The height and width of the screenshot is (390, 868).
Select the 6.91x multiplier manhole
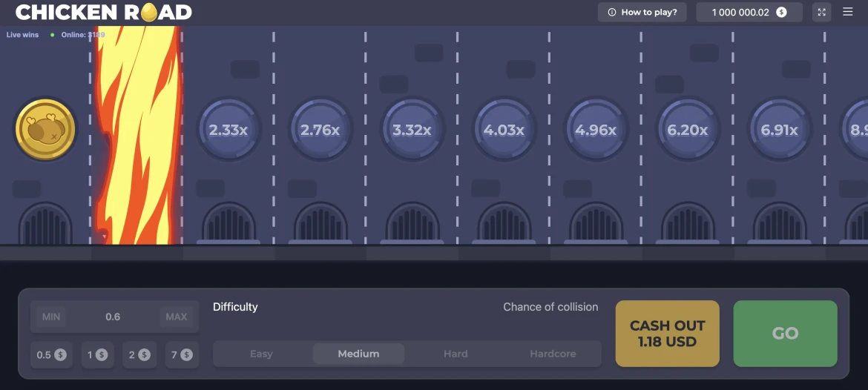[780, 130]
